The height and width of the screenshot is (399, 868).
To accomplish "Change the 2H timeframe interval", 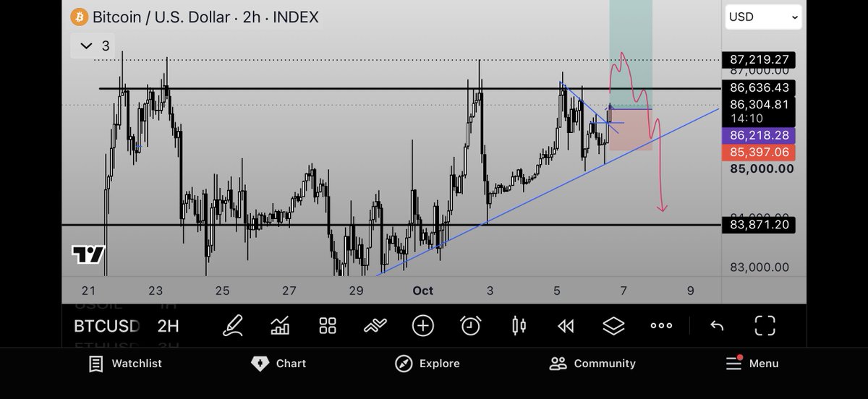I will (x=169, y=326).
